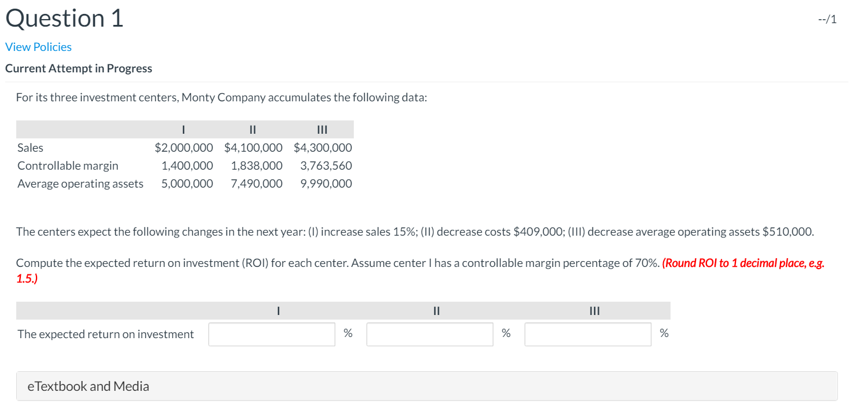This screenshot has width=868, height=403.
Task: Click the answer table header row
Action: click(343, 310)
